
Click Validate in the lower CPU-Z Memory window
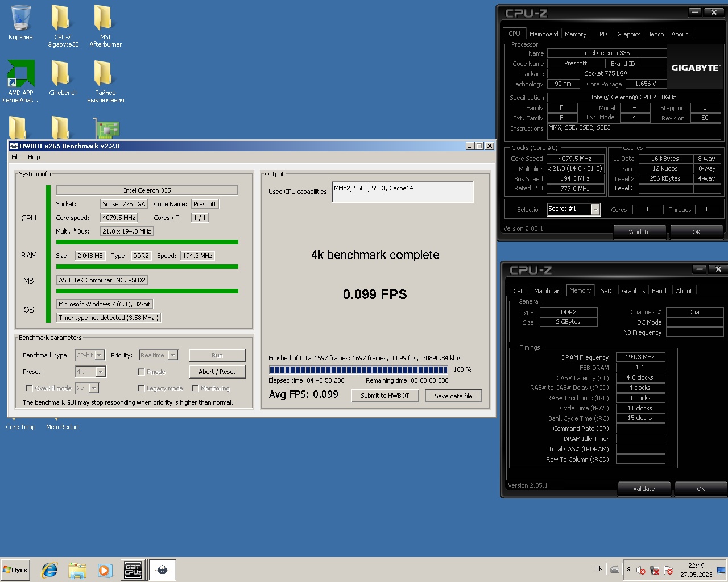pyautogui.click(x=644, y=489)
